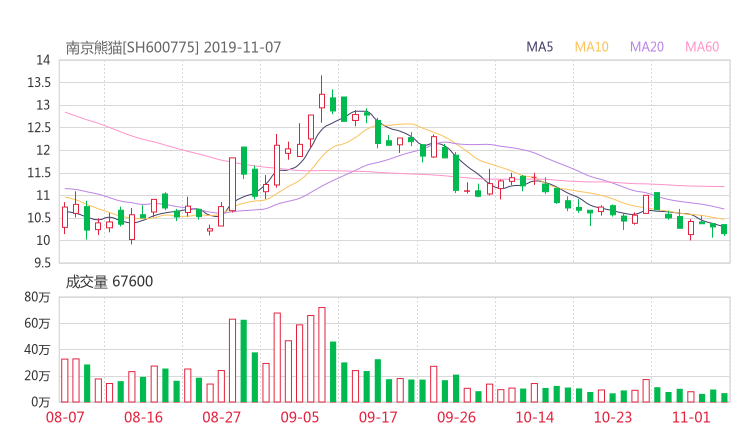Click the MA20 legend label

tap(647, 47)
